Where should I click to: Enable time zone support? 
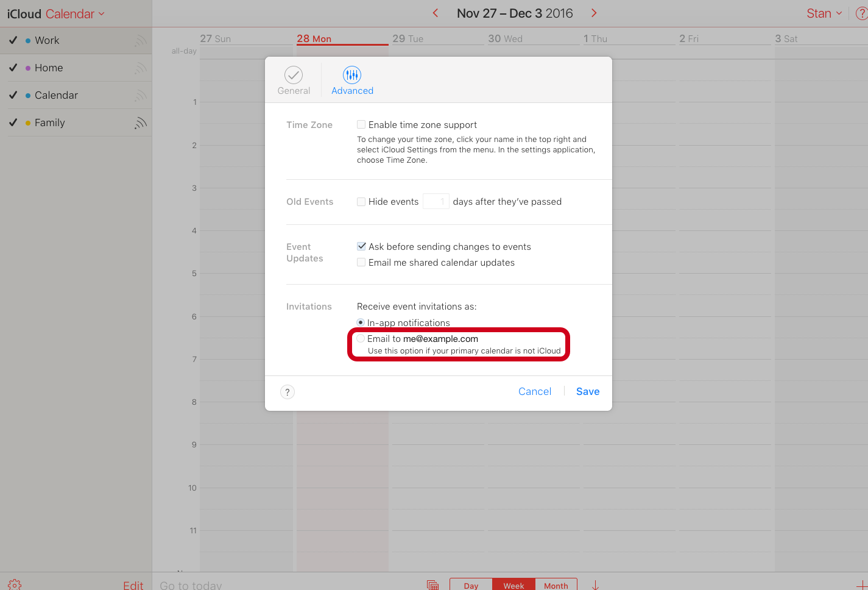[361, 124]
